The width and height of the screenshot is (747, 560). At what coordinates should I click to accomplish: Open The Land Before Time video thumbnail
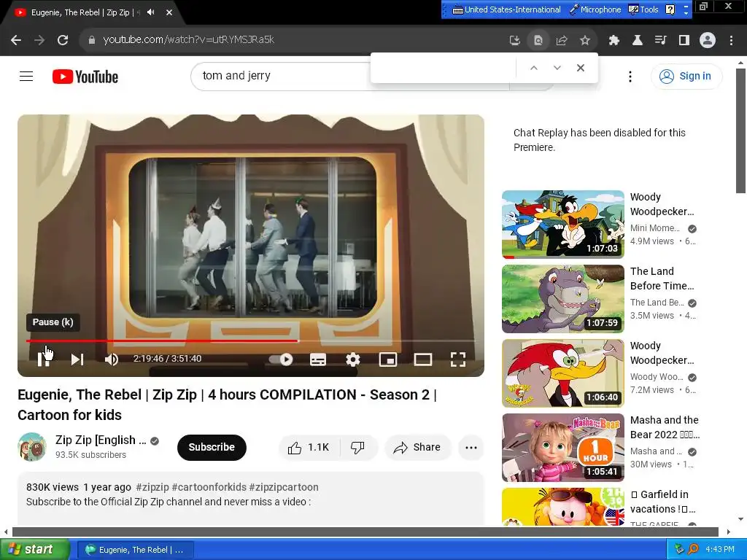click(x=562, y=298)
